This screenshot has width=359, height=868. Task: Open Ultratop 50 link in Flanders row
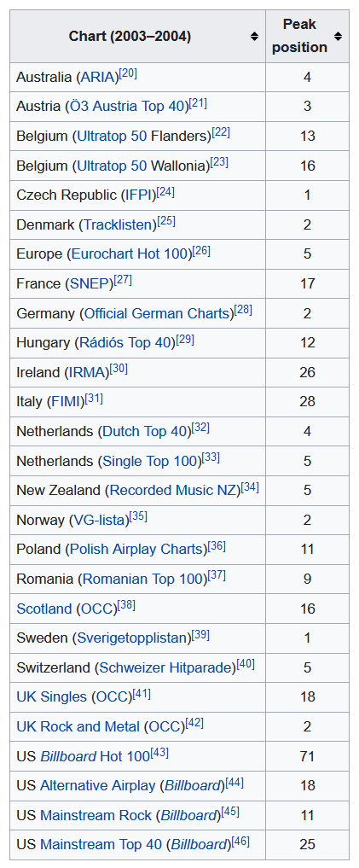click(112, 137)
